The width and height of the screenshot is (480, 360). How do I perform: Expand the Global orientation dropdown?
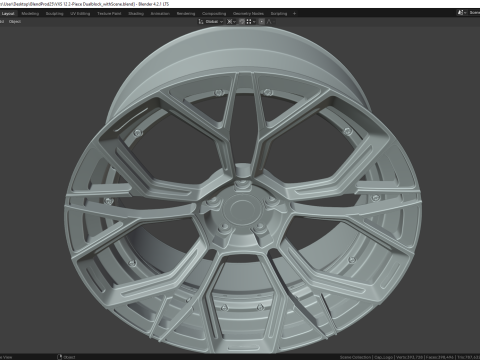point(214,21)
